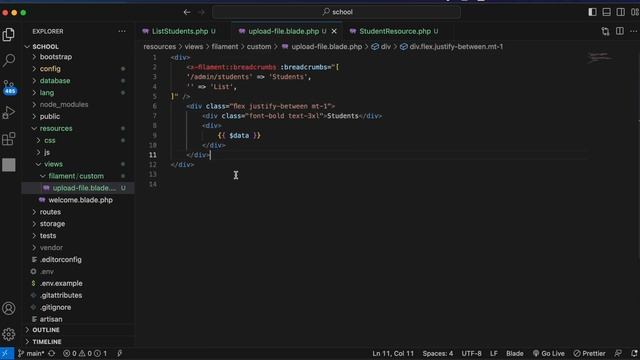Open the Accounts icon in activity bar
This screenshot has height=360, width=640.
pos(9,308)
